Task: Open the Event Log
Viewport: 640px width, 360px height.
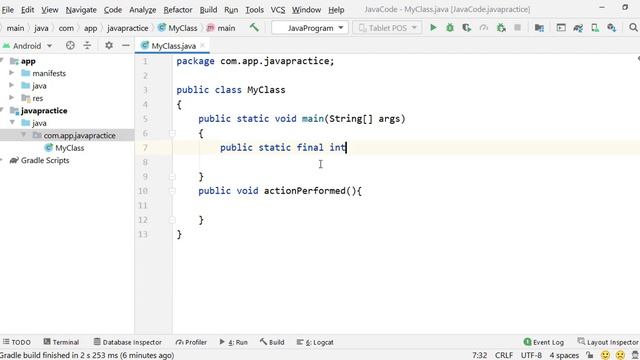Action: click(544, 342)
